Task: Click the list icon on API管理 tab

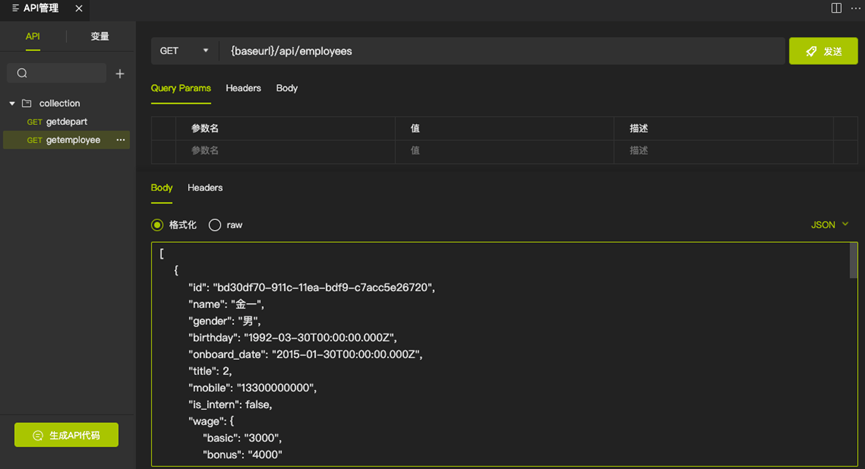Action: [15, 8]
